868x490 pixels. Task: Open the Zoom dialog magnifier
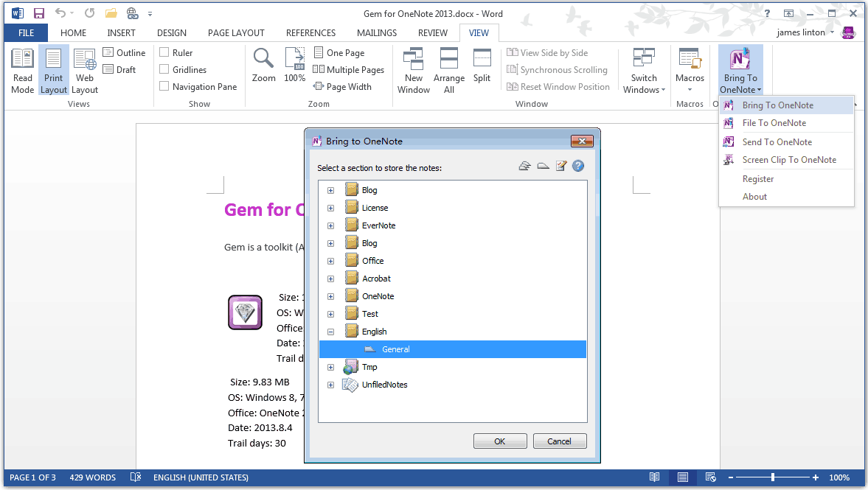(263, 66)
